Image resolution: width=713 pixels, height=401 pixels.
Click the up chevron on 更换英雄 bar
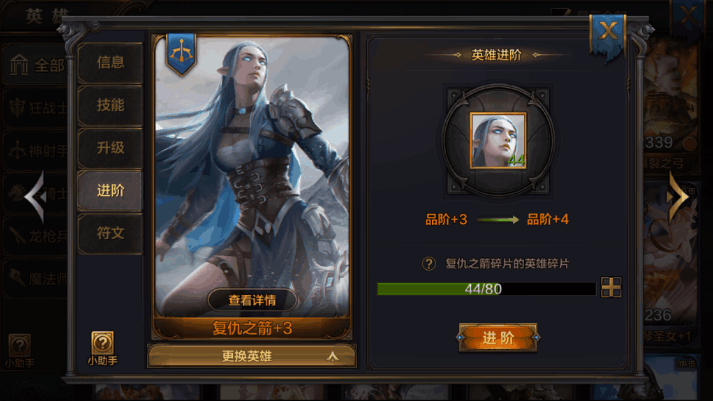[x=332, y=356]
